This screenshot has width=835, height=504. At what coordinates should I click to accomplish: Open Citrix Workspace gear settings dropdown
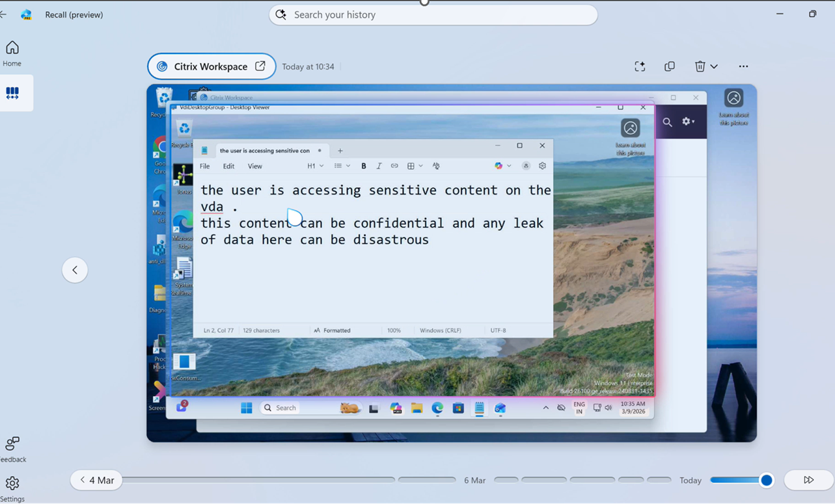click(688, 122)
